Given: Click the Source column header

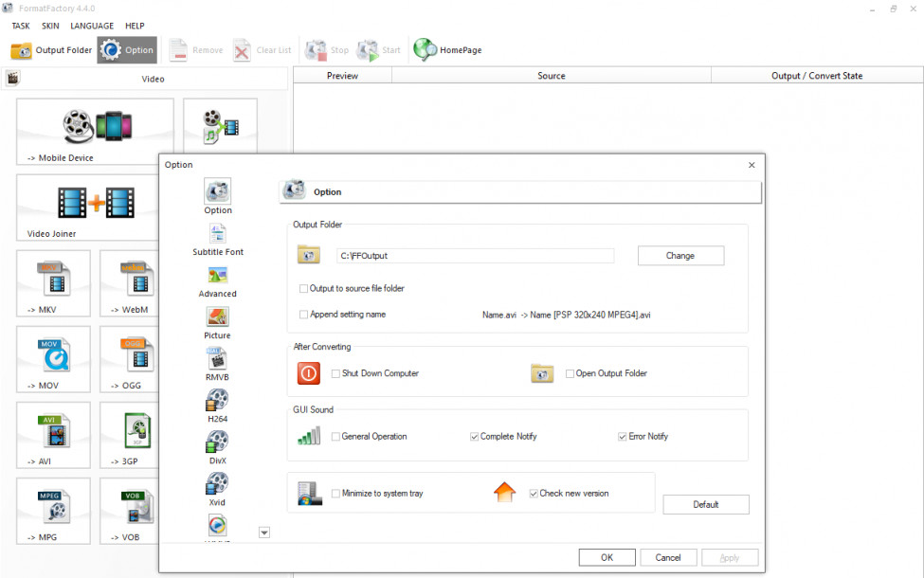Looking at the screenshot, I should tap(551, 76).
